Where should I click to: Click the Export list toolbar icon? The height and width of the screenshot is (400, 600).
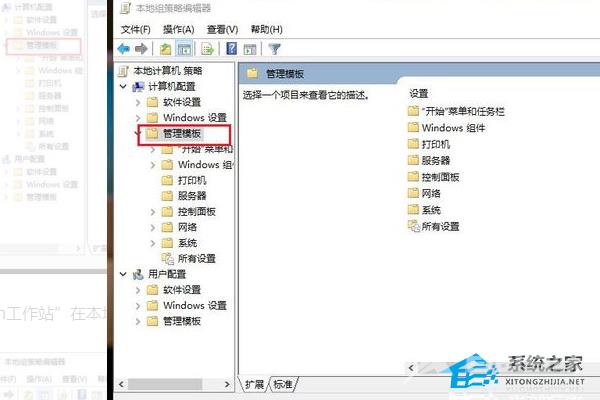[x=207, y=49]
